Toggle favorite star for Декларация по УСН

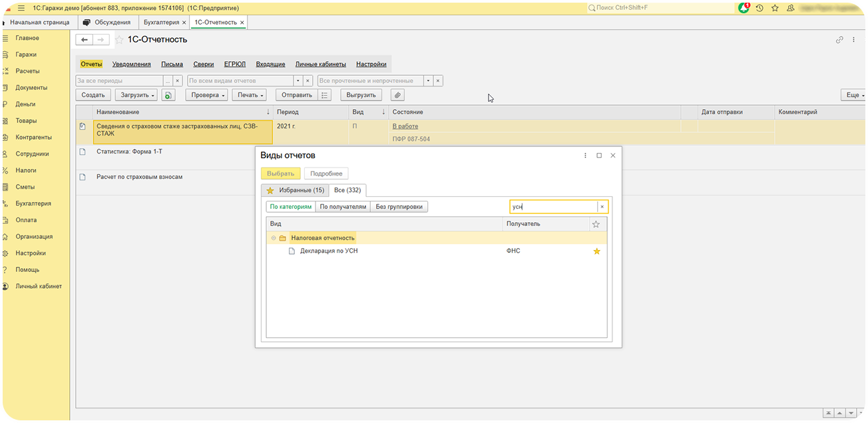pyautogui.click(x=596, y=251)
